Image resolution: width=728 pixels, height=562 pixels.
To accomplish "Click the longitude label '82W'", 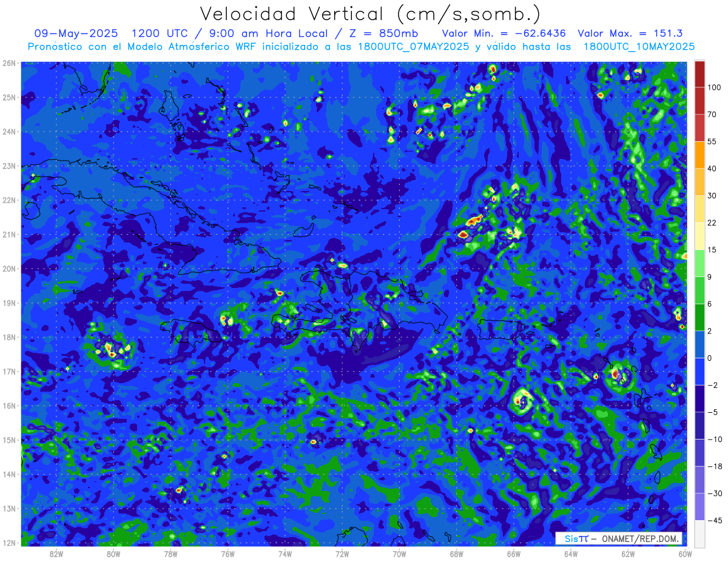I will click(56, 554).
